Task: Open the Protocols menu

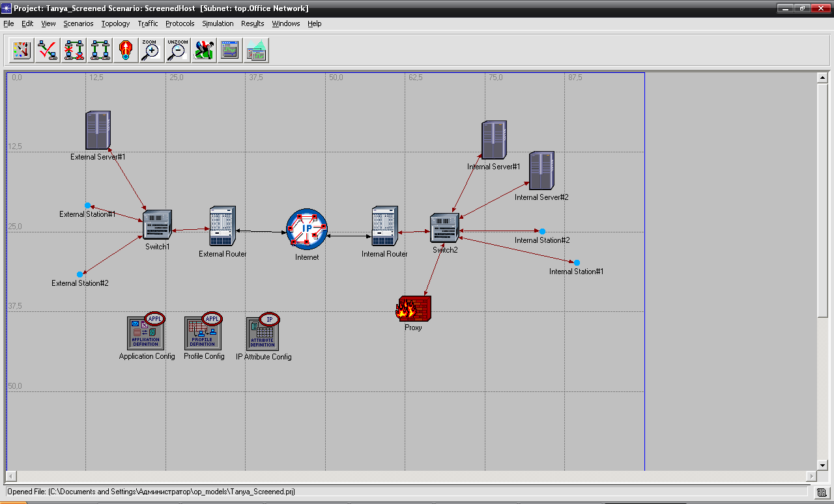Action: click(180, 23)
